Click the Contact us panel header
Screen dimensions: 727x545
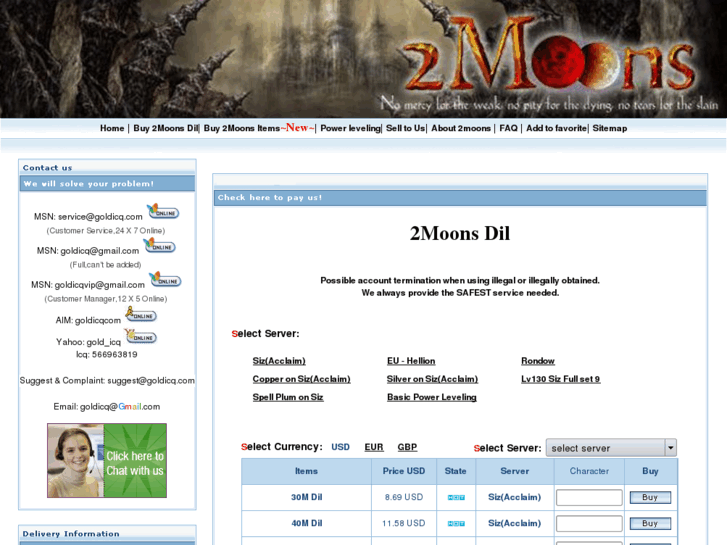tap(107, 167)
